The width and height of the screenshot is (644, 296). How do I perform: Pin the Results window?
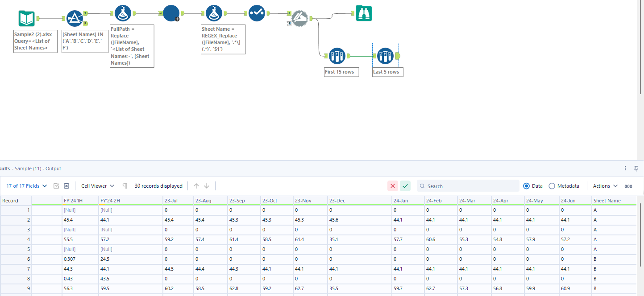[636, 169]
